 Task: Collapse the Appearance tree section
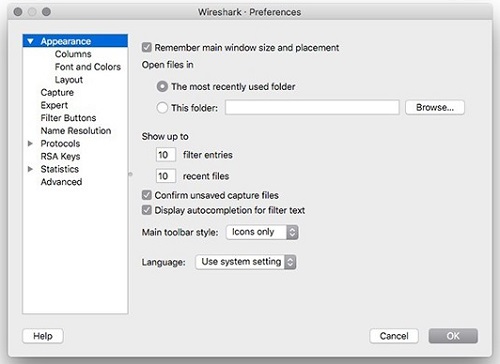tap(30, 41)
